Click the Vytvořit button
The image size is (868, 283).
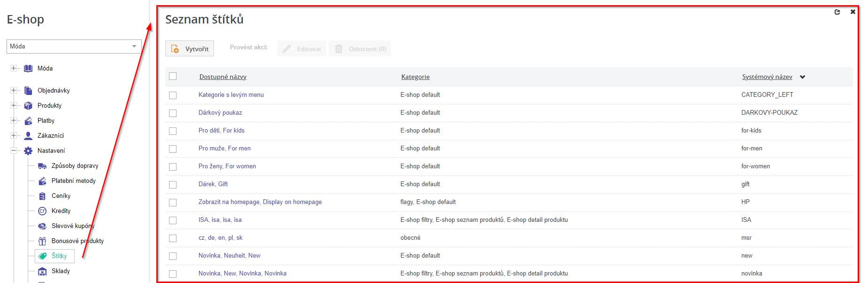point(190,49)
